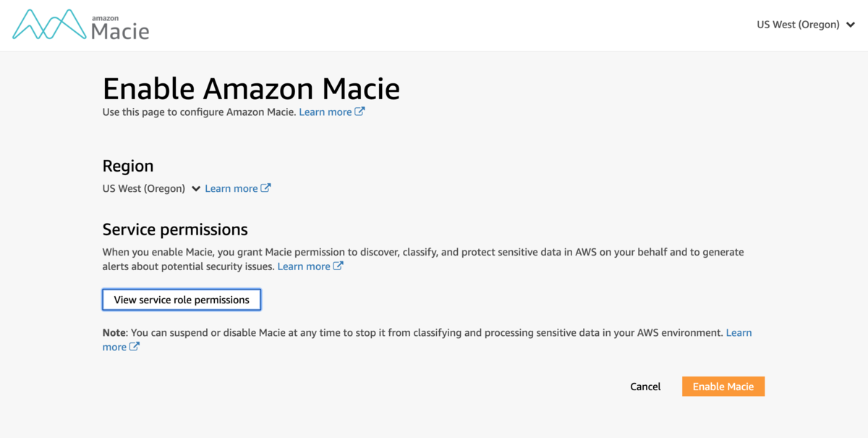Open Learn more link about configuring Macie
This screenshot has width=868, height=438.
pyautogui.click(x=325, y=112)
